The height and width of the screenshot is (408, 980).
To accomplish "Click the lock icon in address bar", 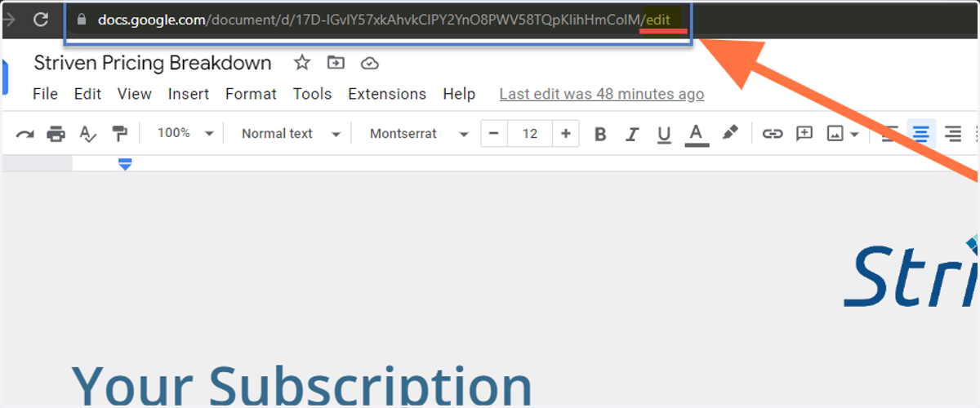I will point(81,20).
